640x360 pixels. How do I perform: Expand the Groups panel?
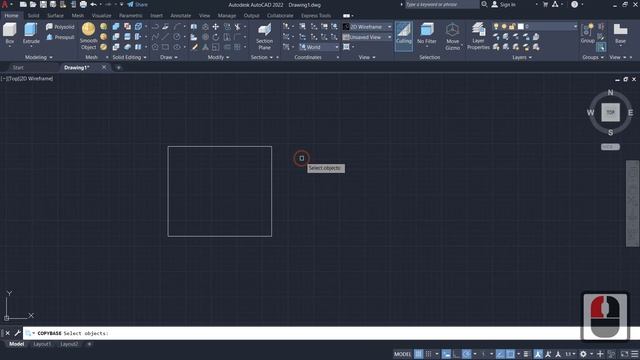coord(593,58)
